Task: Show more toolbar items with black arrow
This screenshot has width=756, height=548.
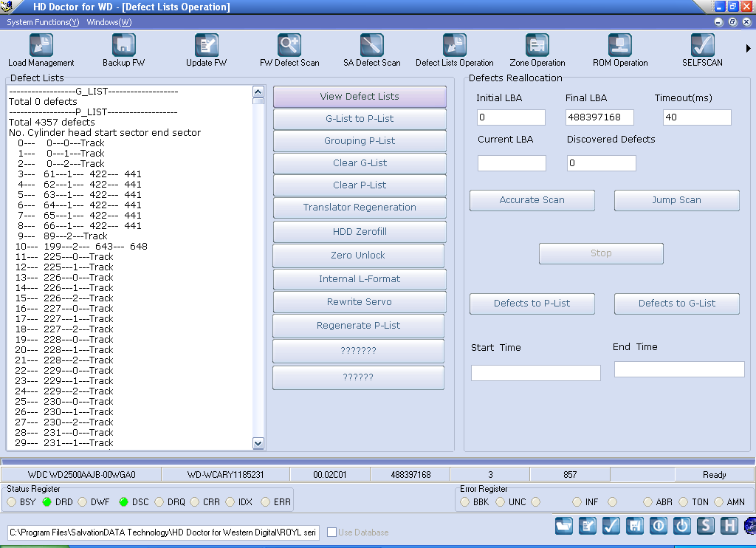Action: click(x=749, y=48)
